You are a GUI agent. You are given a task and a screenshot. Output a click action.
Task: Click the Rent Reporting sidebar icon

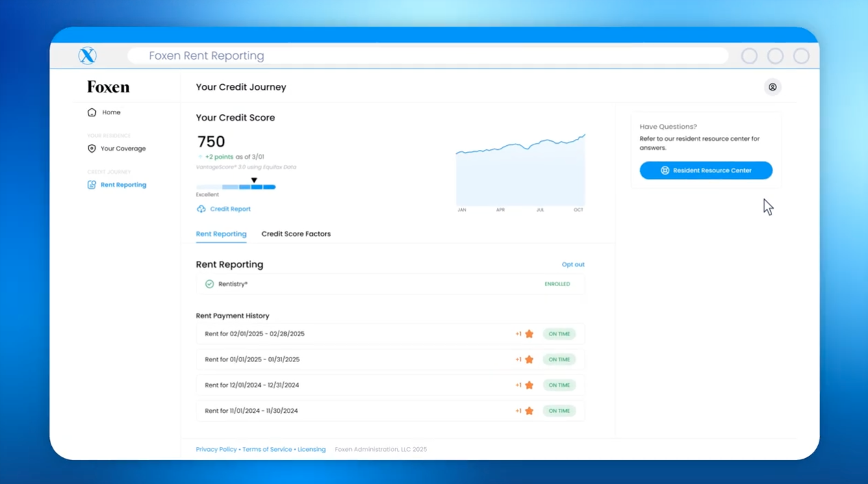tap(92, 185)
